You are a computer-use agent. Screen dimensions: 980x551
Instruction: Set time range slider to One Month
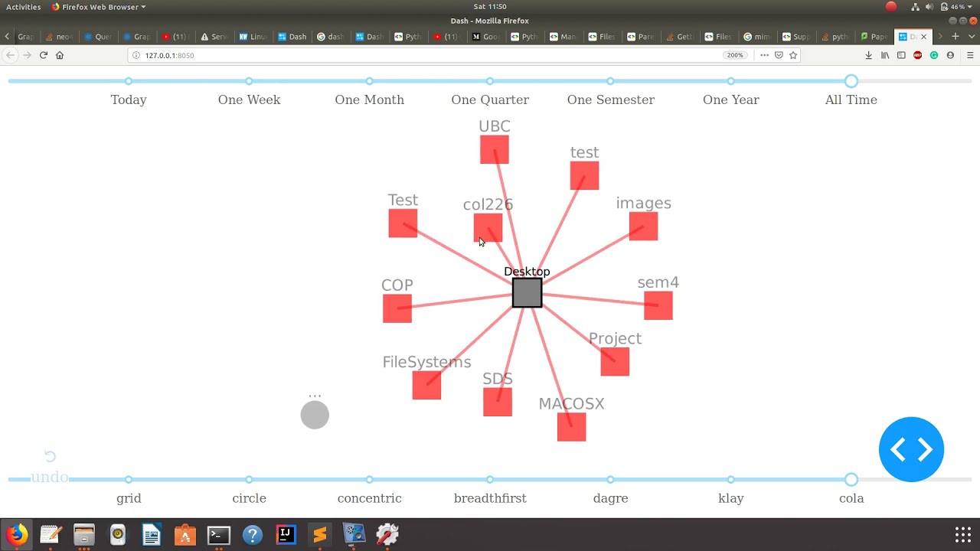(369, 81)
